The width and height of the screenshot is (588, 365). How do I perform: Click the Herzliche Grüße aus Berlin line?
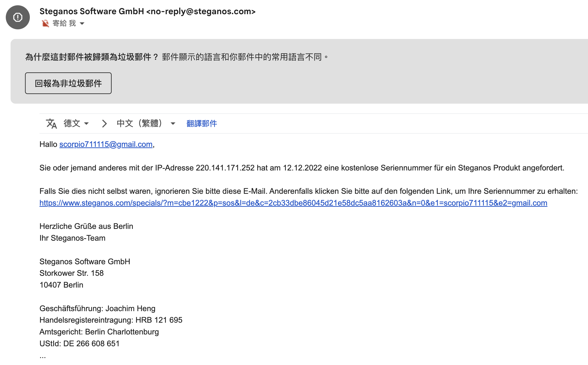(x=86, y=226)
